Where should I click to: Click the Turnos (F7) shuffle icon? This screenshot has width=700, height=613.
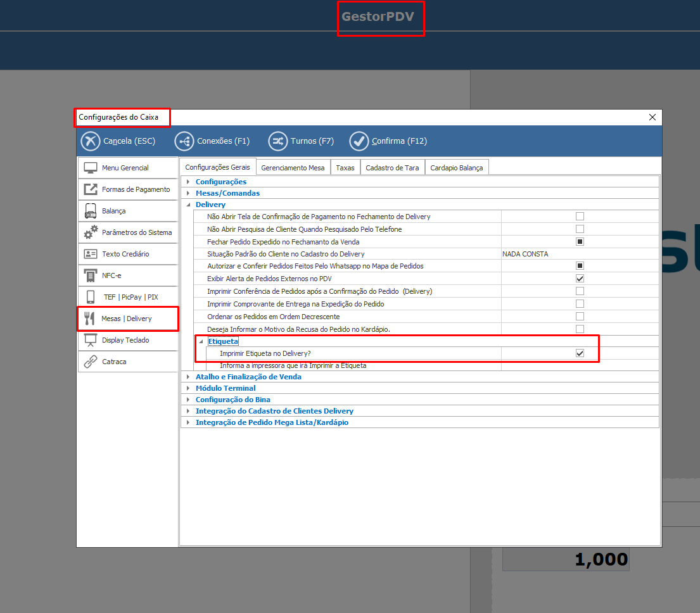pyautogui.click(x=277, y=141)
